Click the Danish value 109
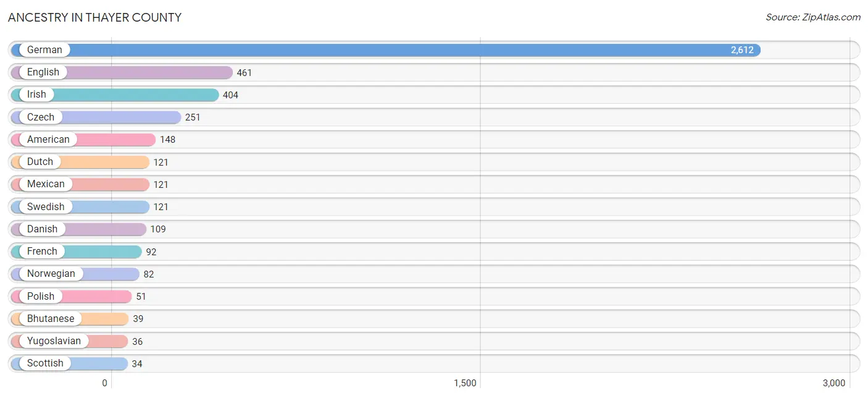Screen dimensions: 868x398 coord(158,229)
